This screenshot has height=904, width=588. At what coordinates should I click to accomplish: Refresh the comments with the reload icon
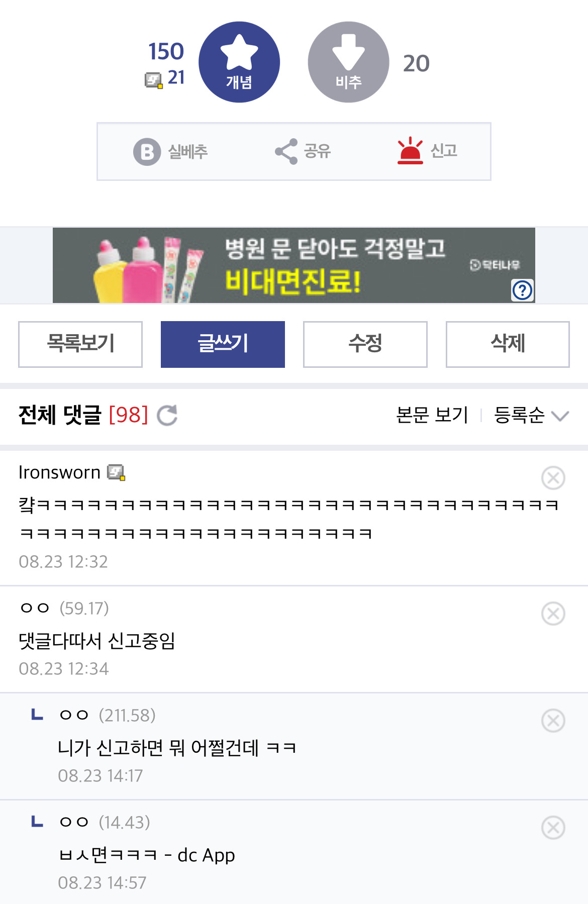pos(167,416)
